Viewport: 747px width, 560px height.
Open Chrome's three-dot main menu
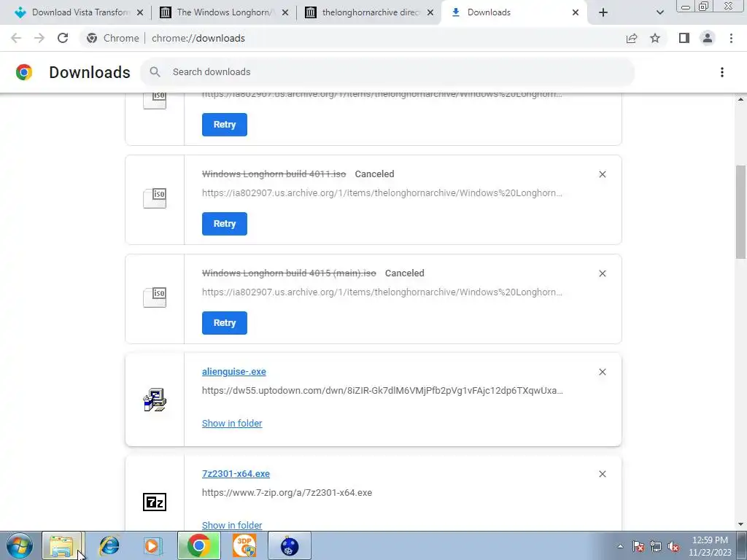pyautogui.click(x=731, y=38)
